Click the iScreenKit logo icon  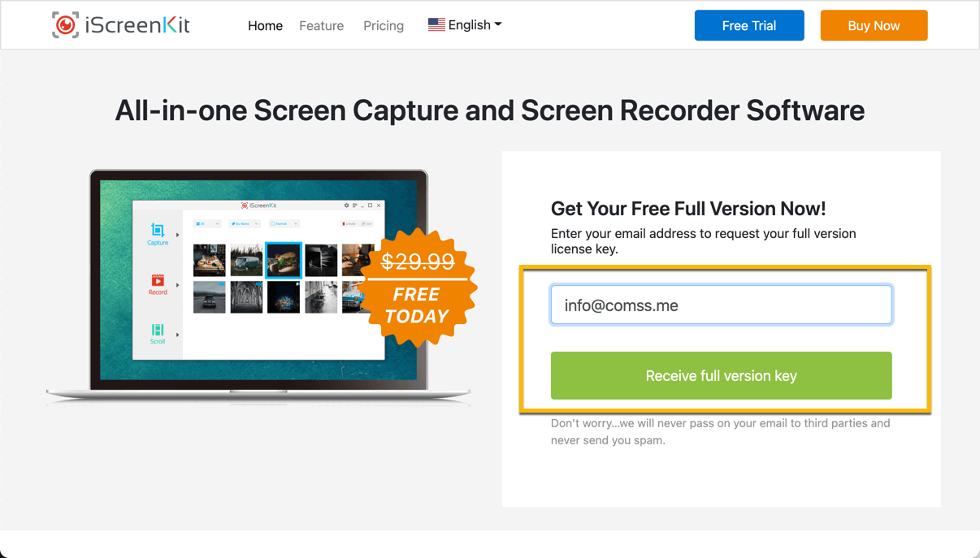click(x=66, y=25)
